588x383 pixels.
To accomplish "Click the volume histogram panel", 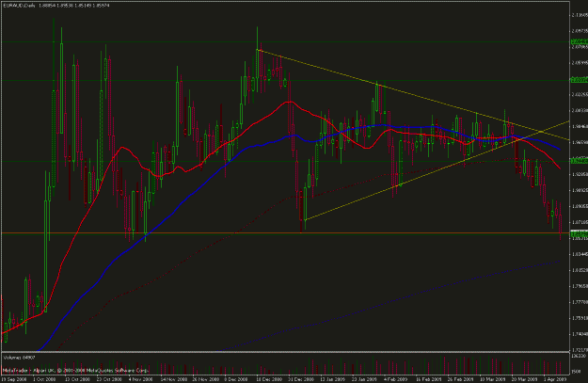I will [285, 363].
